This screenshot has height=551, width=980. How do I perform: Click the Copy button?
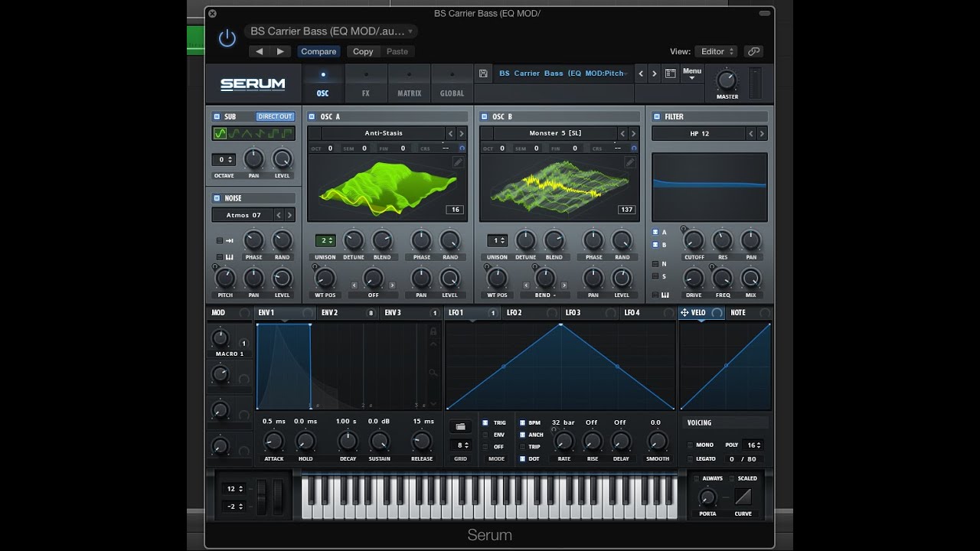(363, 51)
